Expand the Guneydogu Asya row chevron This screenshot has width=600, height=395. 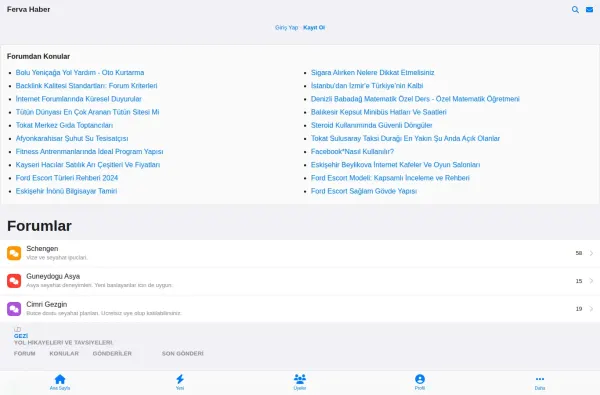(x=591, y=281)
